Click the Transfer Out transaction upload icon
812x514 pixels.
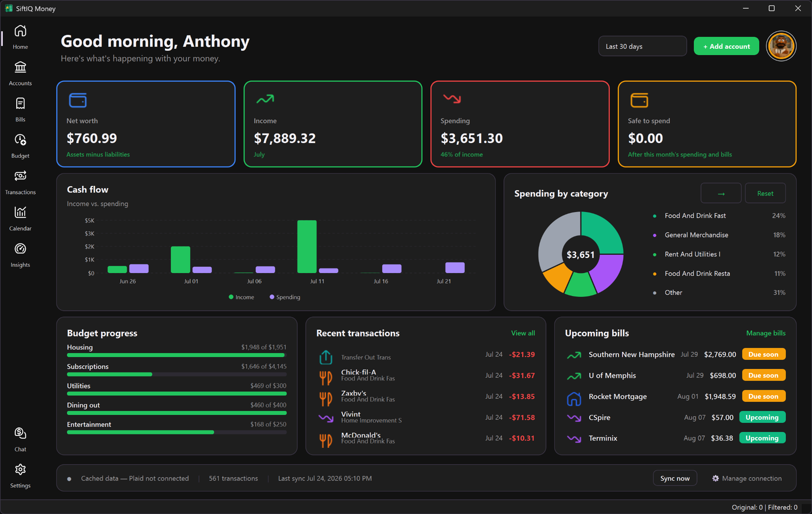326,357
